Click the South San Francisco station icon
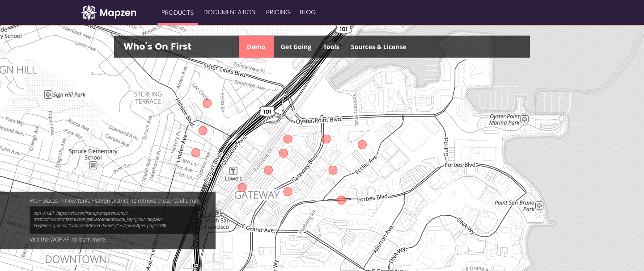Viewport: 644px width, 271px height. point(217,213)
